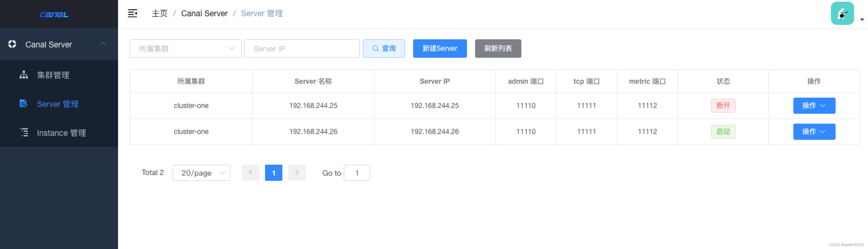Screen dimensions: 868x249
Task: Click metric port 11112 in 244.25 row
Action: point(647,106)
